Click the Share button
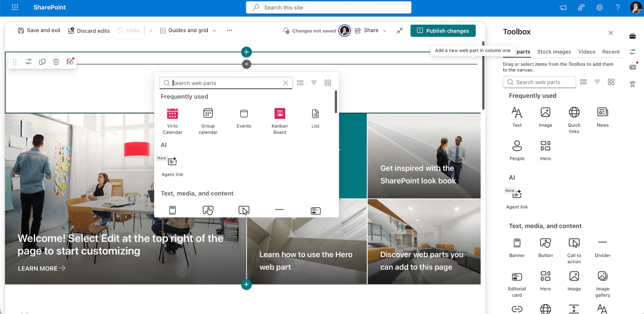 366,30
